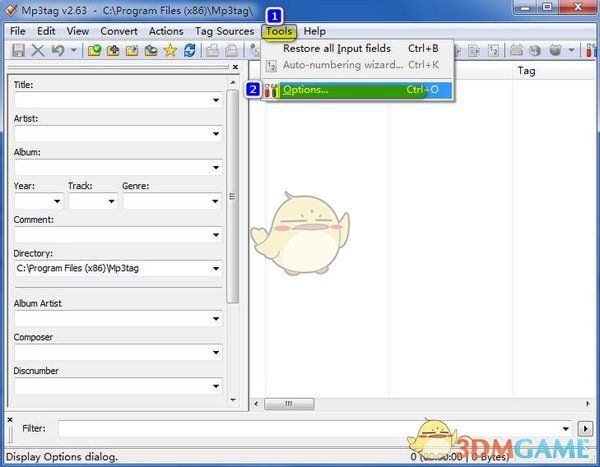Click the Options tools icon at toolbar edge
Image resolution: width=600 pixels, height=467 pixels.
coord(592,51)
